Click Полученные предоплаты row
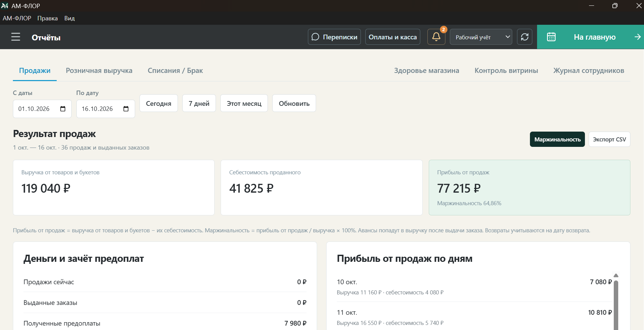Image resolution: width=644 pixels, height=330 pixels. tap(165, 323)
